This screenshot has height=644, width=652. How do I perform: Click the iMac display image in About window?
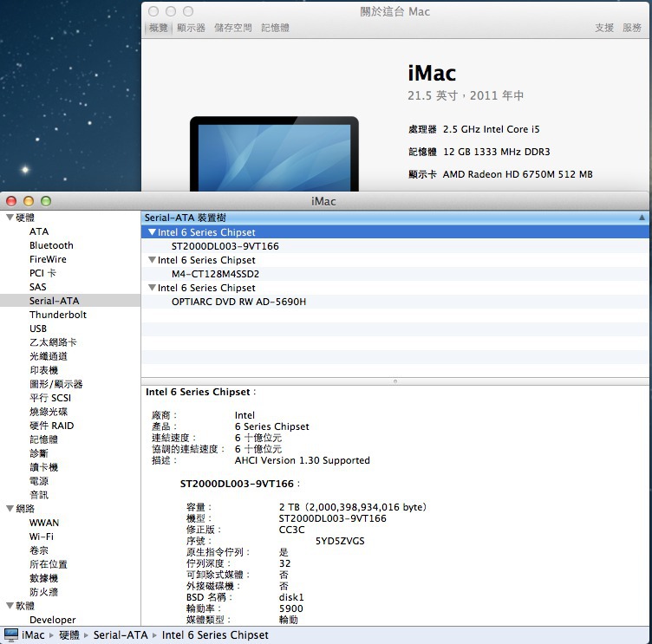274,153
